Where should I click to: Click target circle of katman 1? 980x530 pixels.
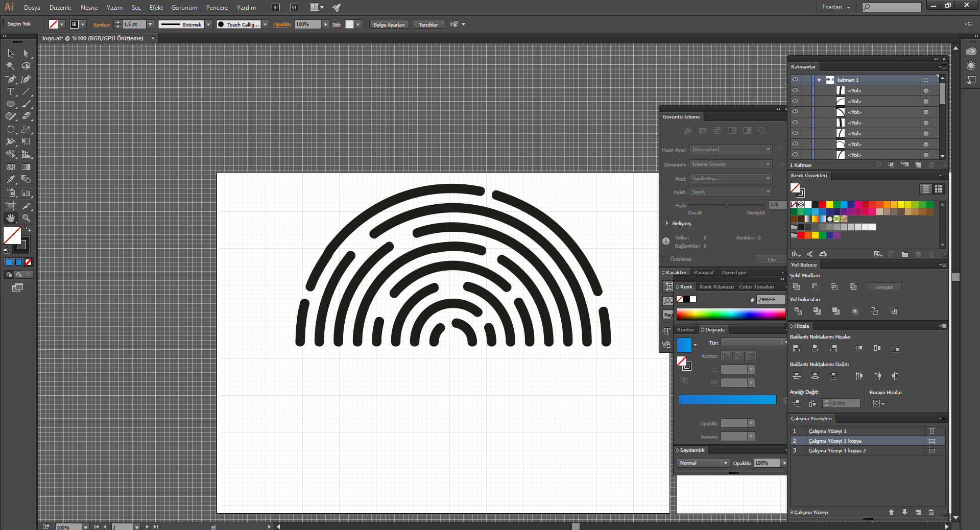tap(926, 80)
